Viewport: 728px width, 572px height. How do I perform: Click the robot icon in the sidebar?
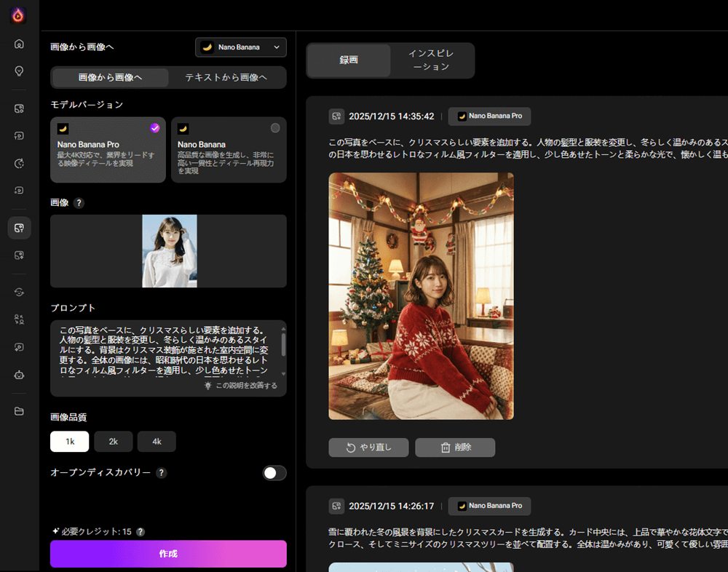coord(19,375)
